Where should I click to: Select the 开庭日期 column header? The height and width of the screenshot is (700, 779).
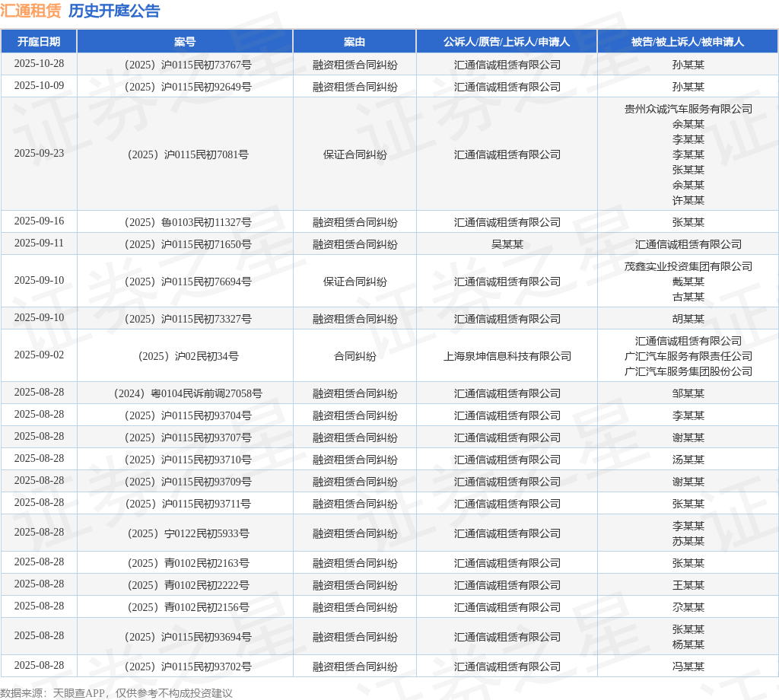[x=39, y=42]
